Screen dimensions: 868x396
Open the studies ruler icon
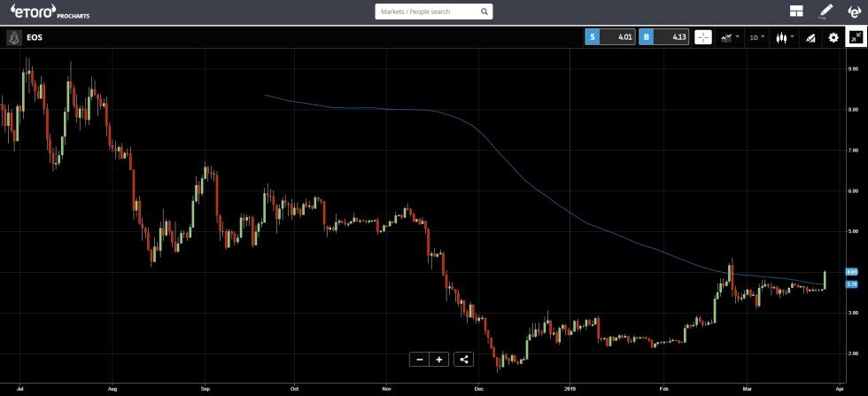click(x=808, y=37)
